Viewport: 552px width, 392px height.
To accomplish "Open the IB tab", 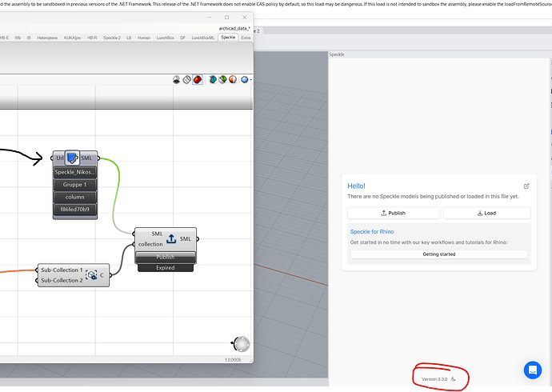I will pos(29,38).
